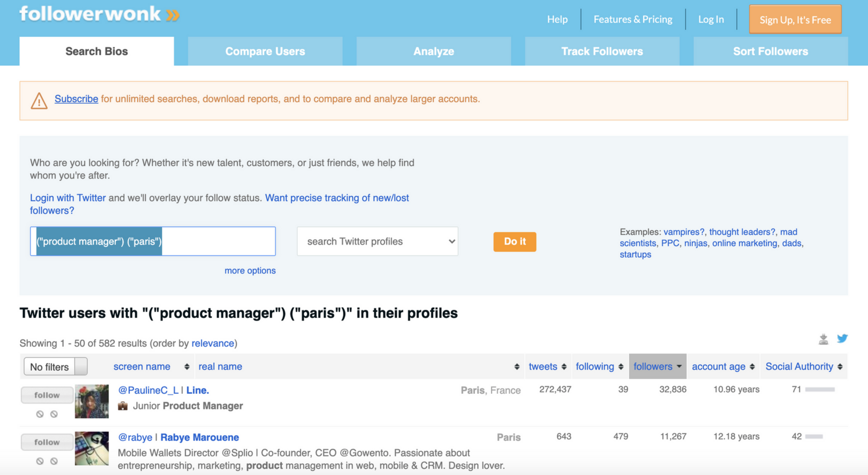The height and width of the screenshot is (475, 868).
Task: Click first circle-slash icon under @PaulineC_L follow
Action: (x=40, y=414)
